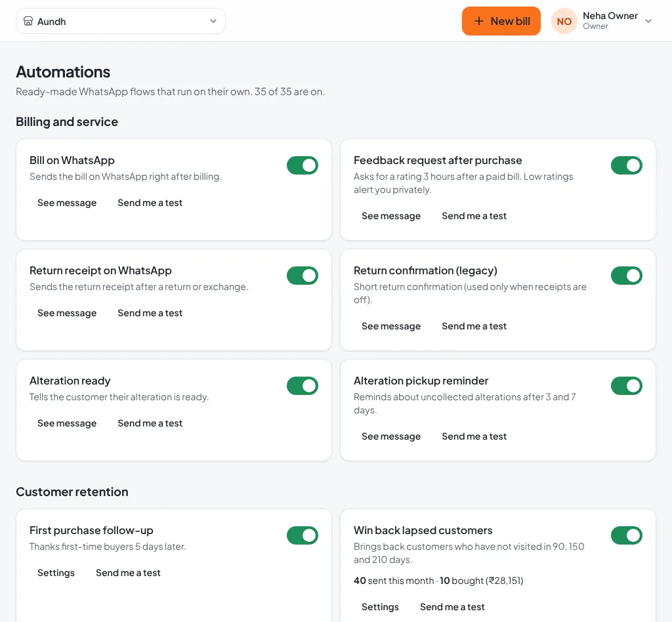The image size is (672, 622).
Task: Toggle Feedback request after purchase switch
Action: (626, 165)
